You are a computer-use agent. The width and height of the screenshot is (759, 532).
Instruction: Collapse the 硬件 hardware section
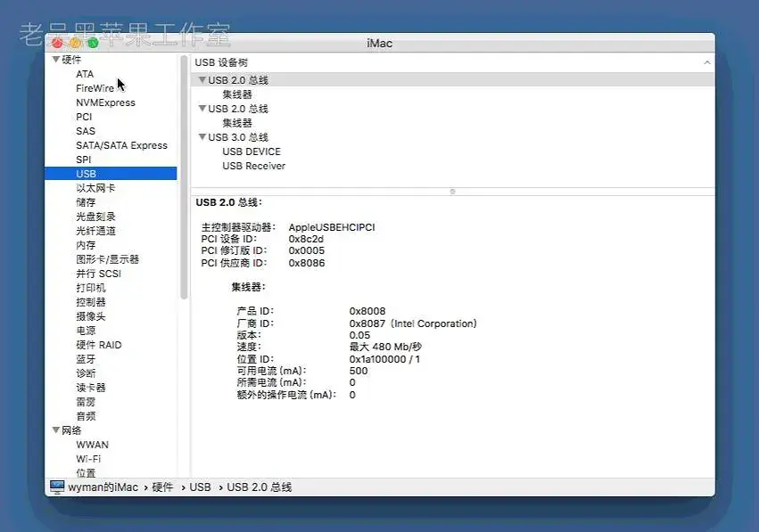pyautogui.click(x=56, y=60)
